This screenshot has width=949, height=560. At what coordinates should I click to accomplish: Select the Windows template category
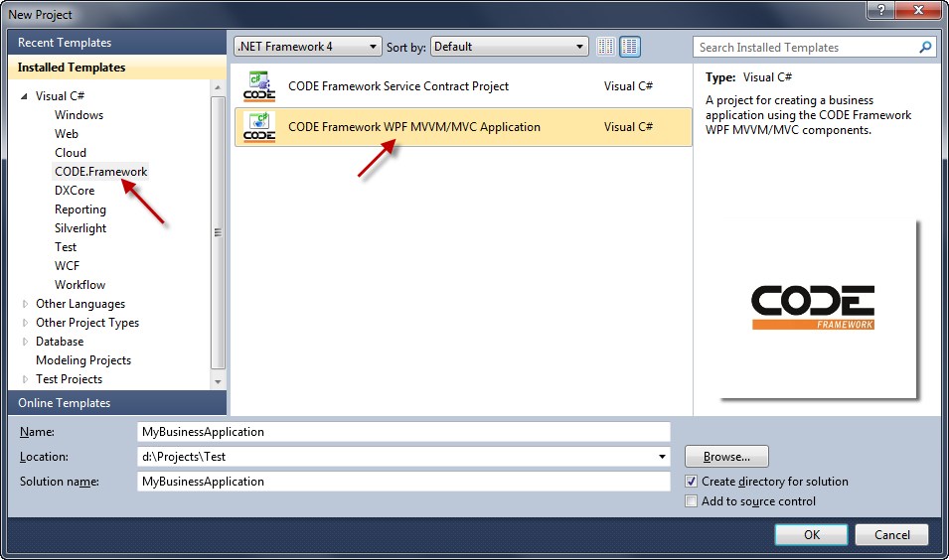coord(79,115)
